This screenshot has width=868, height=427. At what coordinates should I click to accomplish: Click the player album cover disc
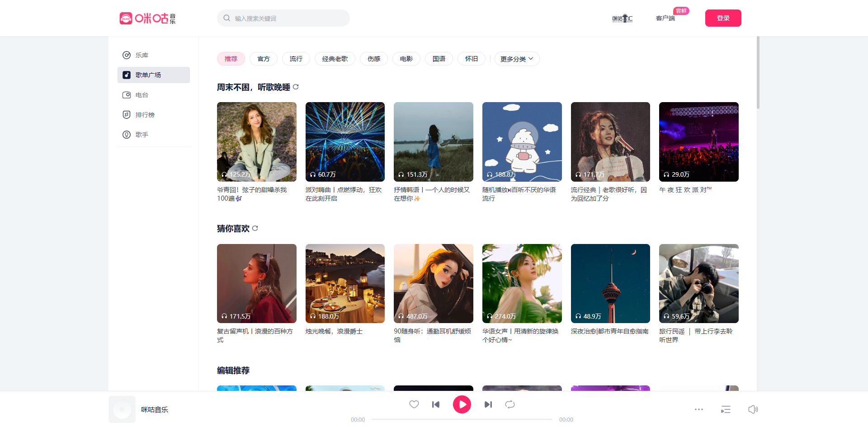[x=122, y=409]
